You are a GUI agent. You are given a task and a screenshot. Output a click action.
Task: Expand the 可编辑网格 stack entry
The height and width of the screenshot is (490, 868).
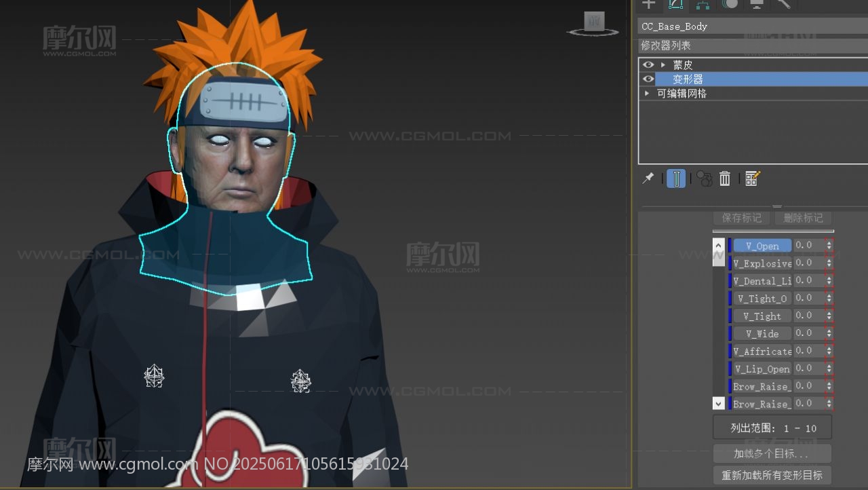point(647,94)
